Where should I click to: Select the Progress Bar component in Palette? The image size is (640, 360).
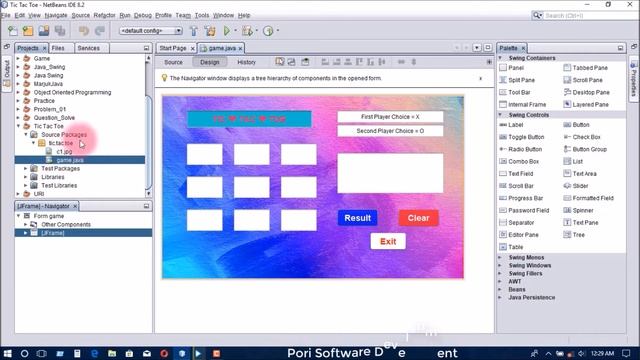(x=521, y=198)
